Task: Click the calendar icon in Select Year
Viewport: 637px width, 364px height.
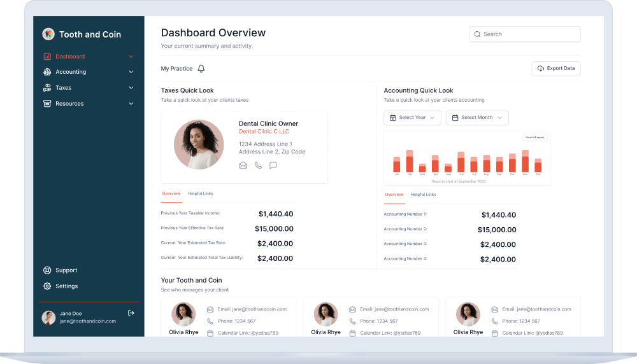Action: click(393, 118)
